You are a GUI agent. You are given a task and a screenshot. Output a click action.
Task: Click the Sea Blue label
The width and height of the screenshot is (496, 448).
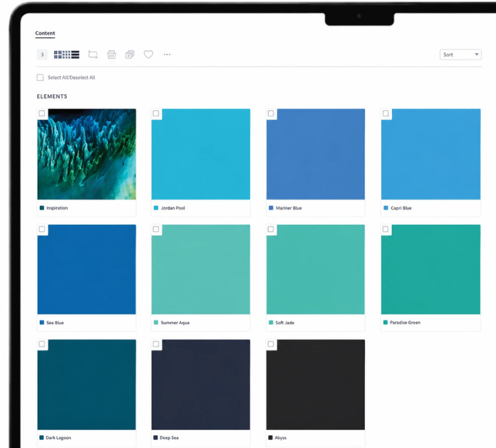point(55,323)
